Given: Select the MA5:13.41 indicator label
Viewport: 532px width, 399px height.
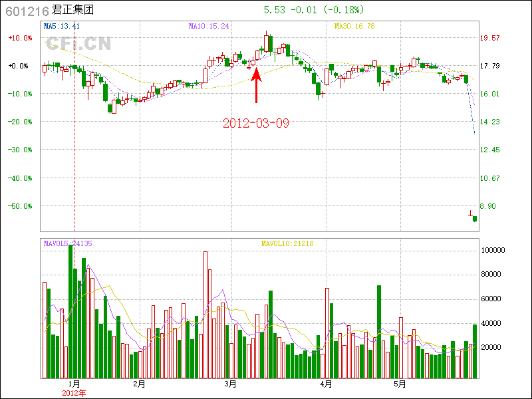Looking at the screenshot, I should (62, 26).
